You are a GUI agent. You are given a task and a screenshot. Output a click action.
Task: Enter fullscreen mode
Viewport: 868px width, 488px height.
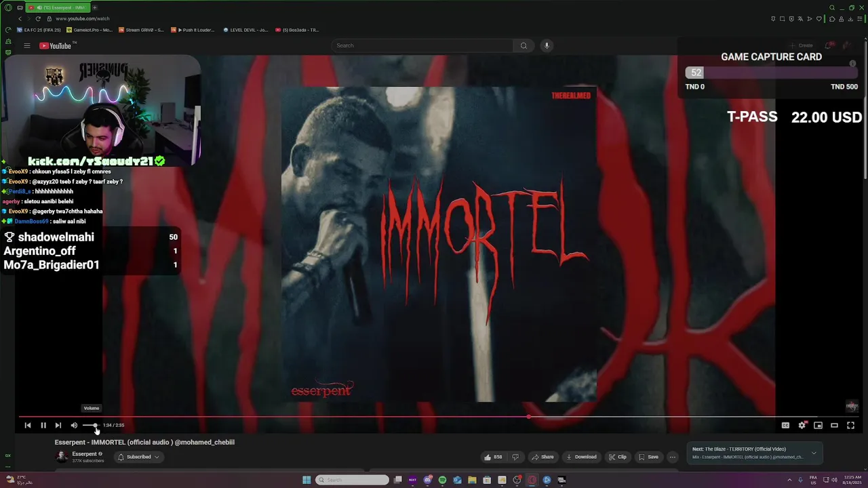850,425
